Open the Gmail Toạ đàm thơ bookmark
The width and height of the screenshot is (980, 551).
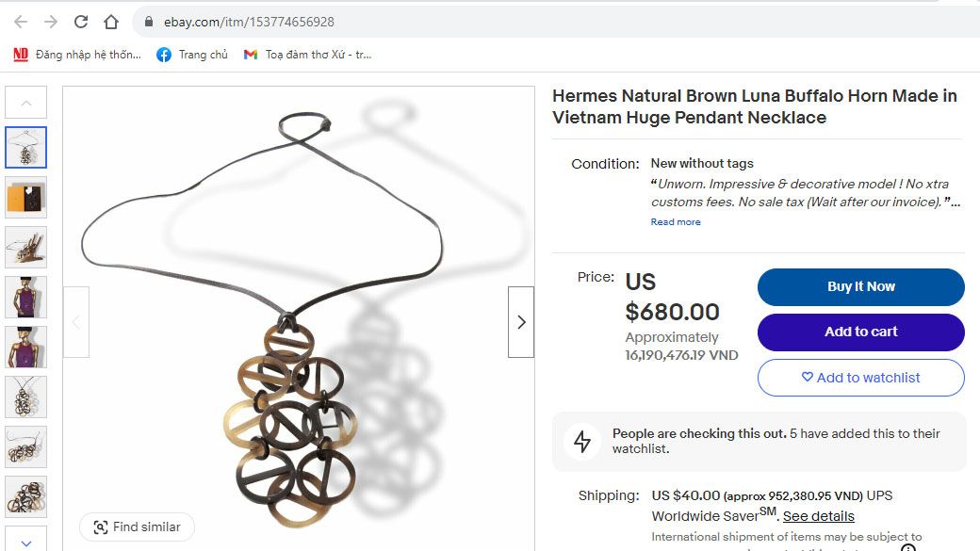click(x=306, y=55)
